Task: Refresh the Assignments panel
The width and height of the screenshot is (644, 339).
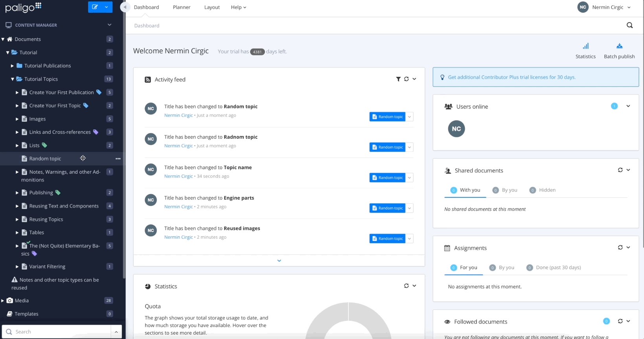Action: click(x=620, y=248)
